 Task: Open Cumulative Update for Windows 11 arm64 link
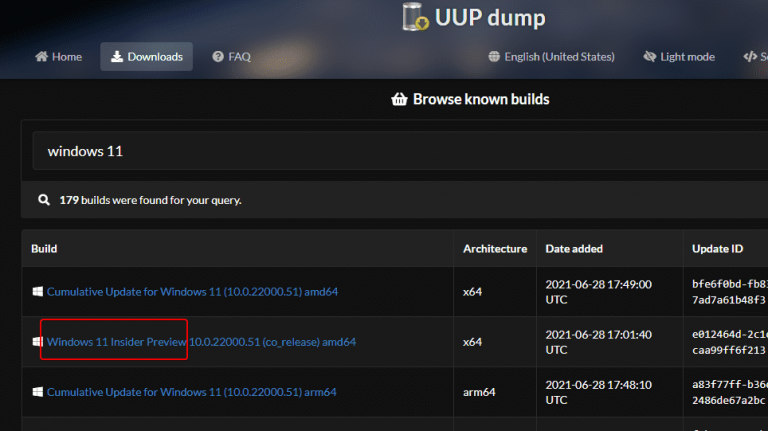[192, 392]
